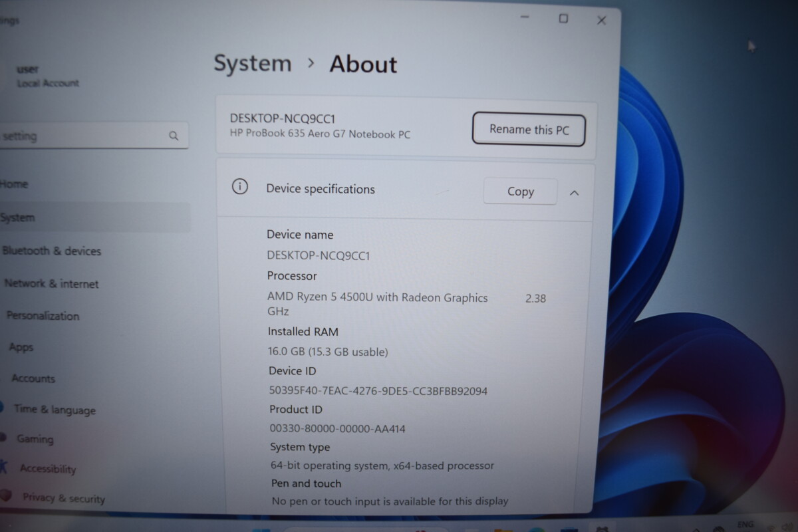Click the About breadcrumb heading
Screen dimensions: 798x532
pos(363,65)
